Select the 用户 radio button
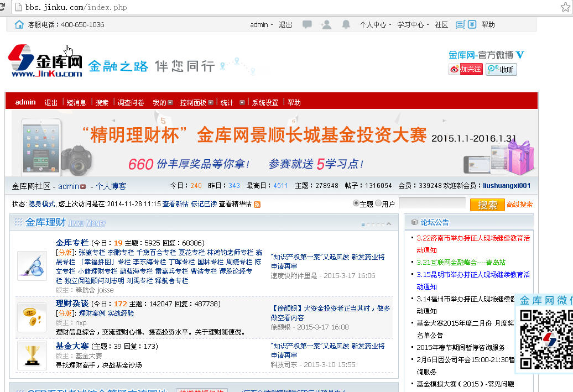 378,203
